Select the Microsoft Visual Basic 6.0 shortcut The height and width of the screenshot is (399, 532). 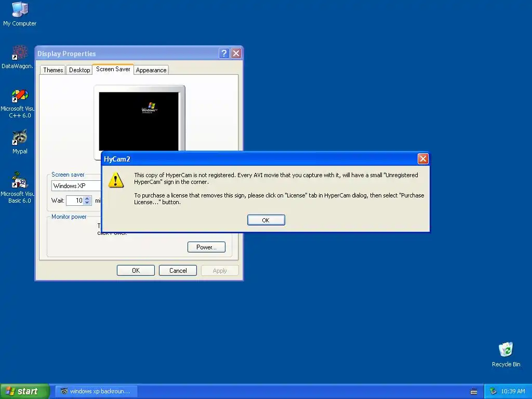click(18, 187)
